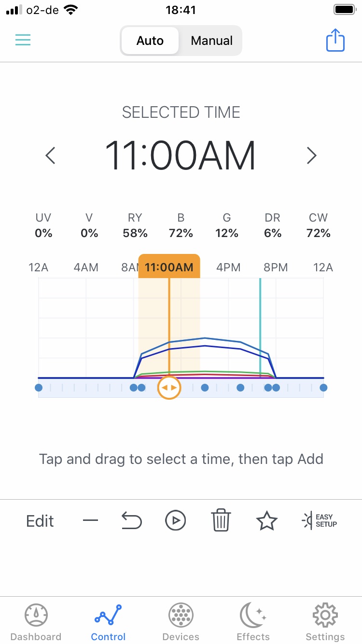Tap the share export icon
The width and height of the screenshot is (362, 644).
335,40
